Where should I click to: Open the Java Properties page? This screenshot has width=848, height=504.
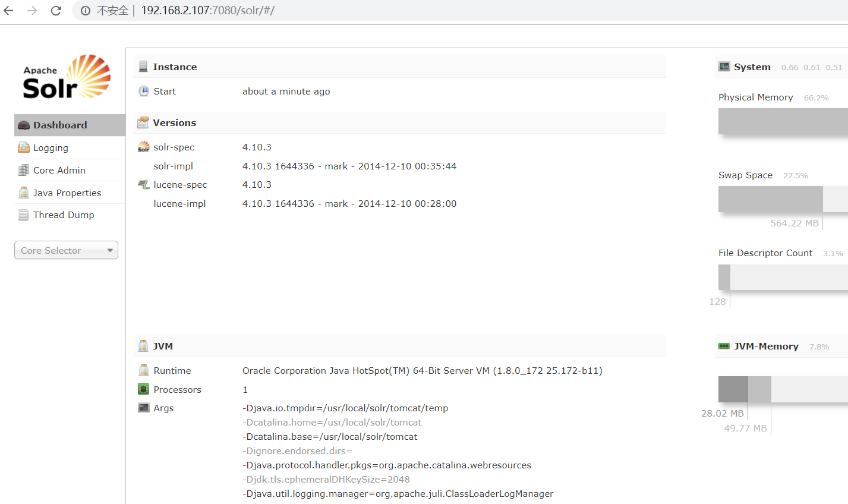[70, 193]
